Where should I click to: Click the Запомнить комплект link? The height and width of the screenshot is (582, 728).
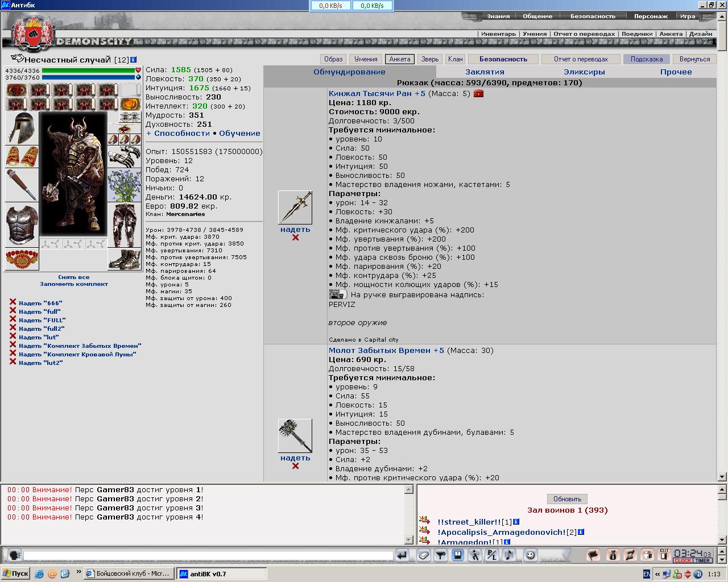click(74, 284)
